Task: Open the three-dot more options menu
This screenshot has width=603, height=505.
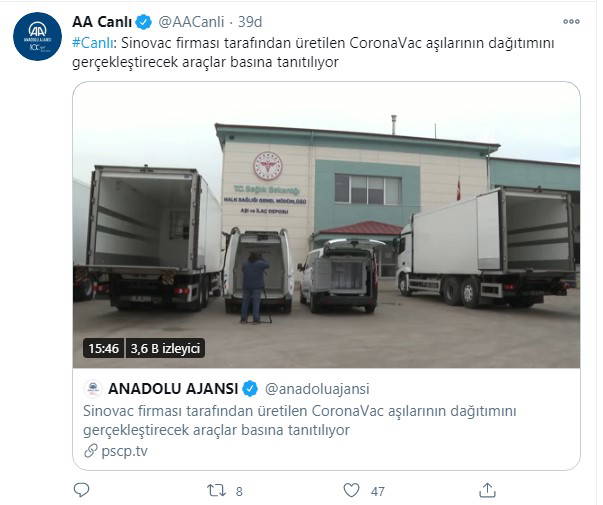Action: click(x=571, y=22)
